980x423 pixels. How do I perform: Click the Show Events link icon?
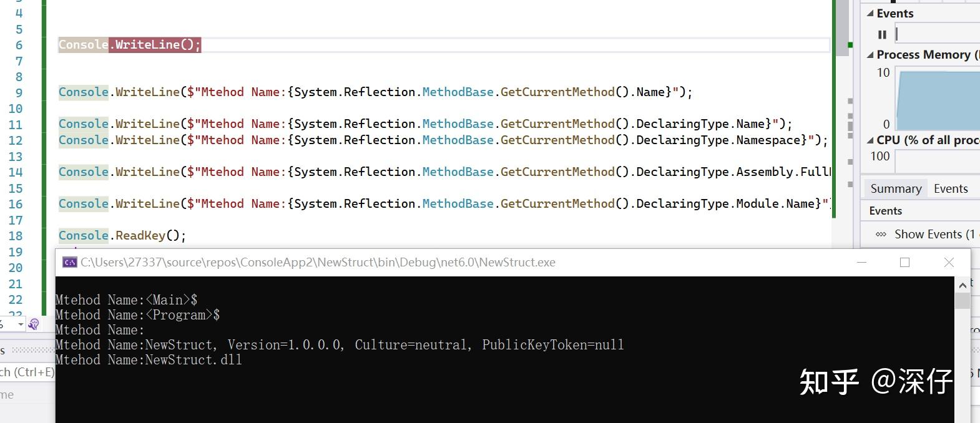click(x=881, y=235)
